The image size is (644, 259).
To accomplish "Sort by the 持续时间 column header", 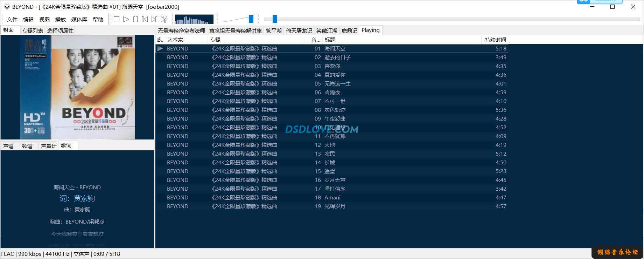I will [x=495, y=40].
